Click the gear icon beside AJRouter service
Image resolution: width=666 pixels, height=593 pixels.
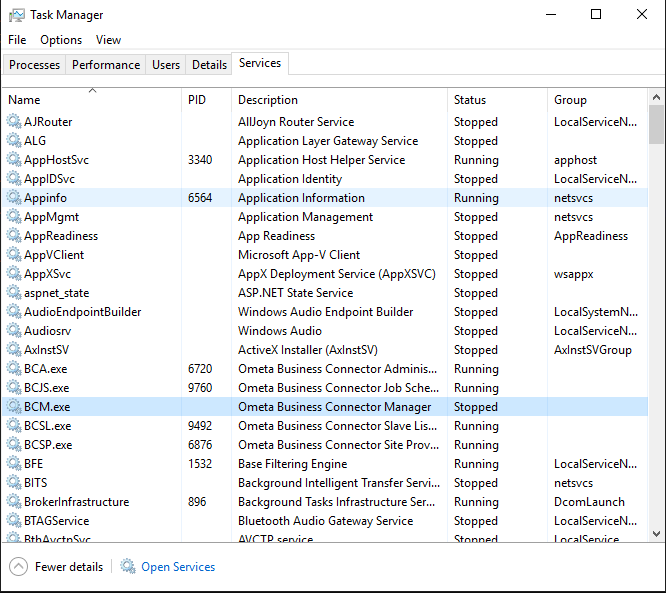coord(14,121)
